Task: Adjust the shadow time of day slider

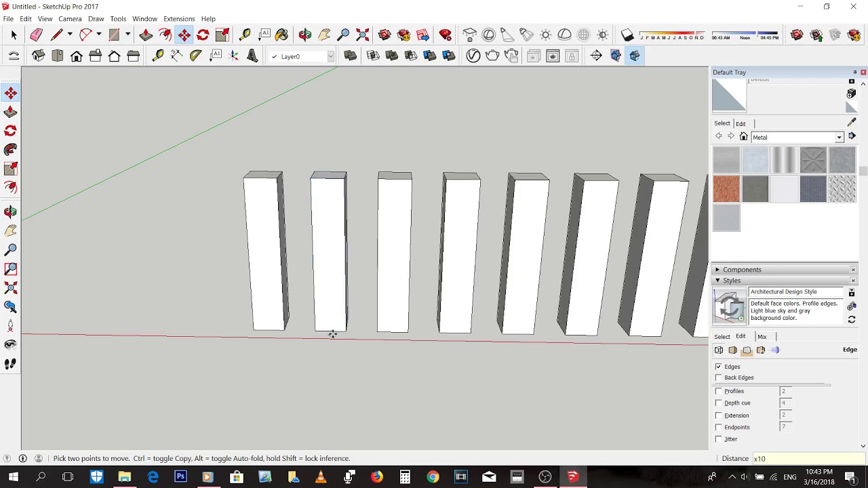Action: click(745, 34)
